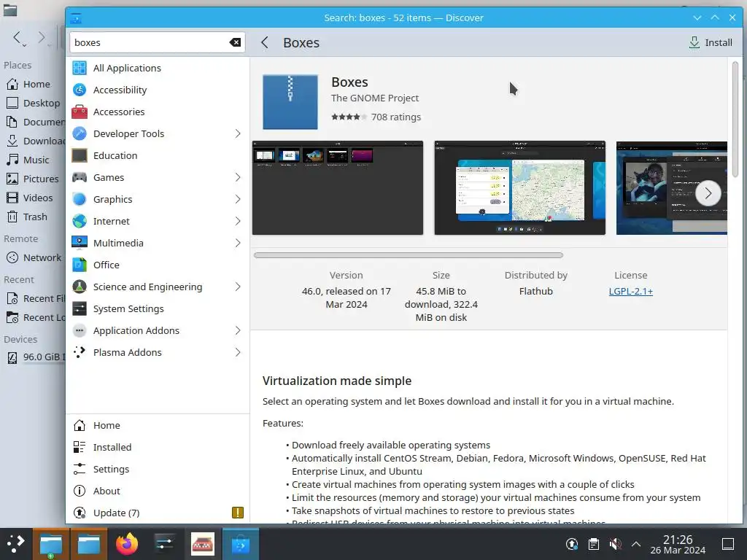This screenshot has width=747, height=560.
Task: Select the Science and Engineering icon
Action: [79, 287]
